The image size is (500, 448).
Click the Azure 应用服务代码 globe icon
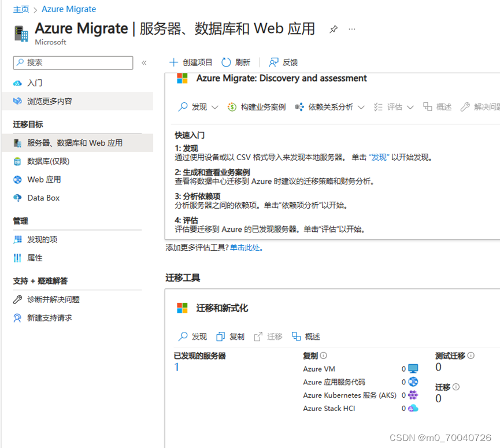click(413, 382)
